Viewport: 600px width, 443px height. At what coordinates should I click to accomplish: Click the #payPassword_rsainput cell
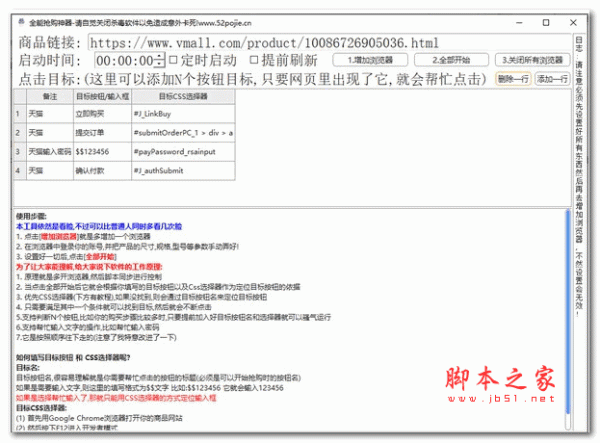pos(183,152)
